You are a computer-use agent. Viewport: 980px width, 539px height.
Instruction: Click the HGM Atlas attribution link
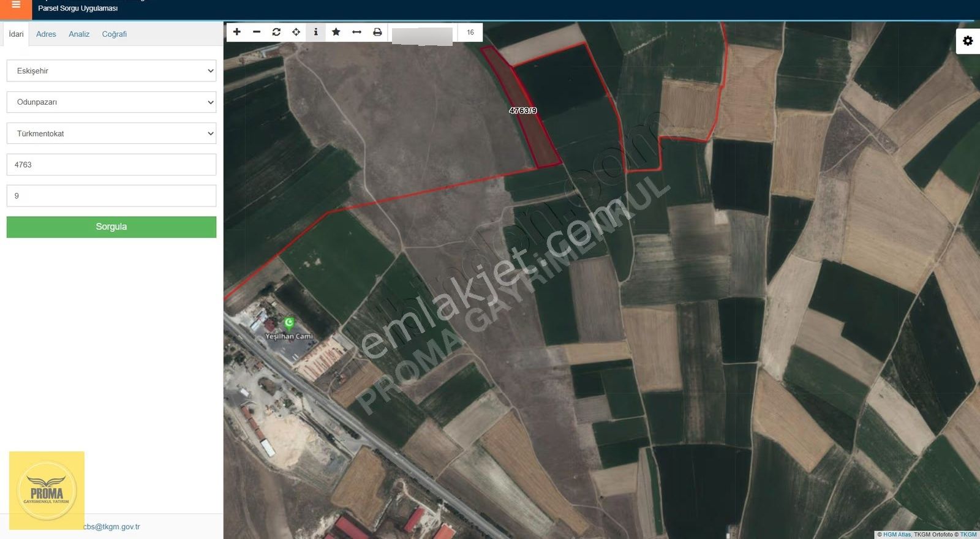(897, 535)
